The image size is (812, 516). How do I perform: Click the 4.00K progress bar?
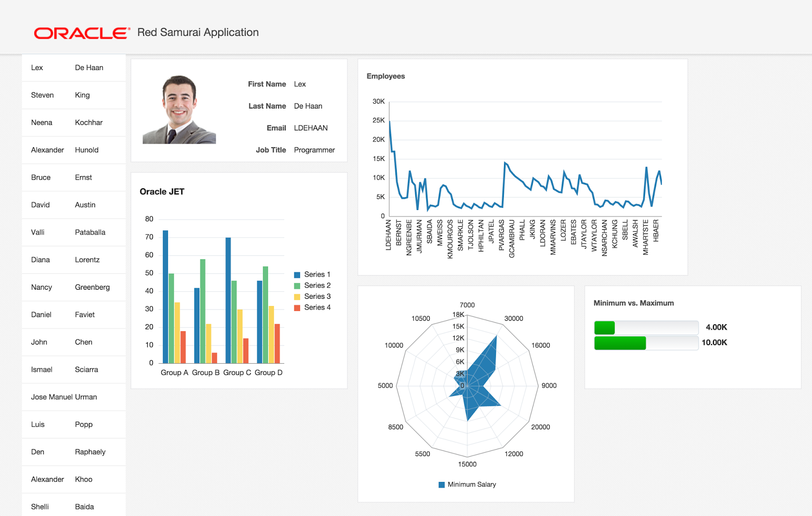[646, 327]
